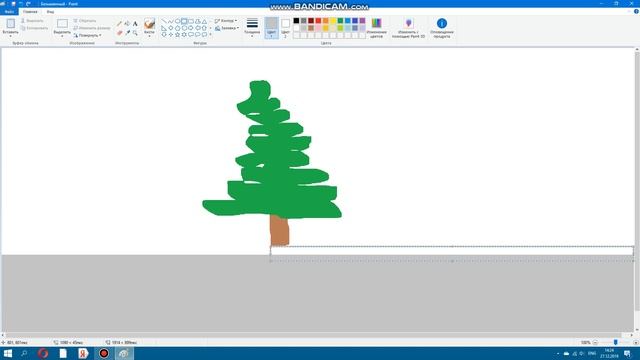Choose the Rectangle shape

point(184,21)
